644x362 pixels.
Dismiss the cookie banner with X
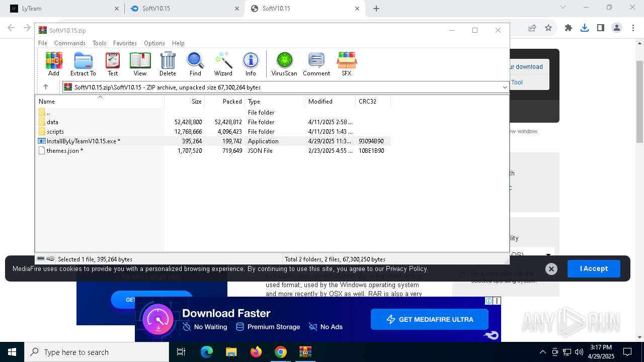tap(551, 269)
